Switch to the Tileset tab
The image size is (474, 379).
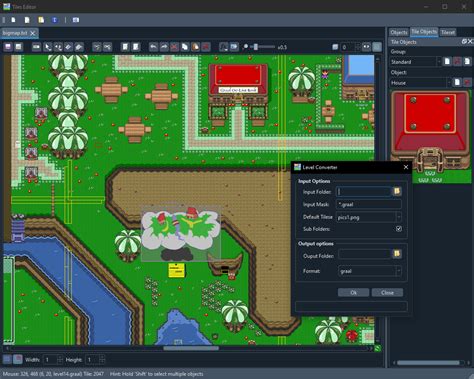click(x=448, y=32)
